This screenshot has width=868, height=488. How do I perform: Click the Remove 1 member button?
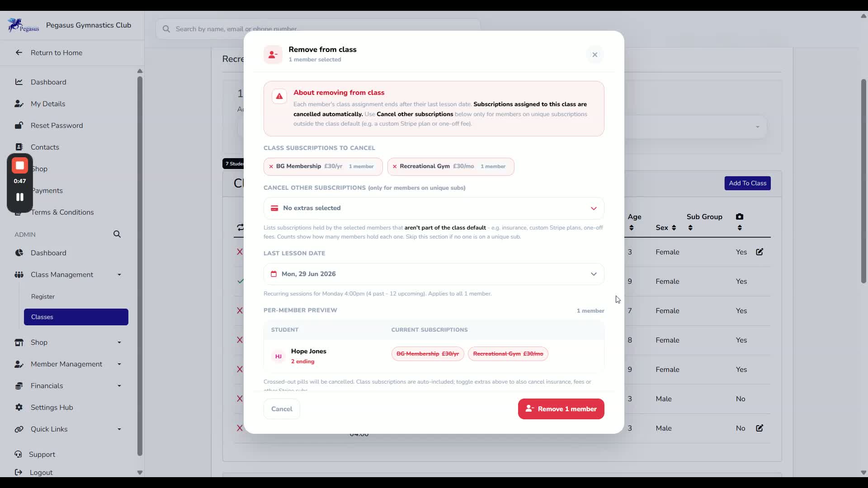561,409
